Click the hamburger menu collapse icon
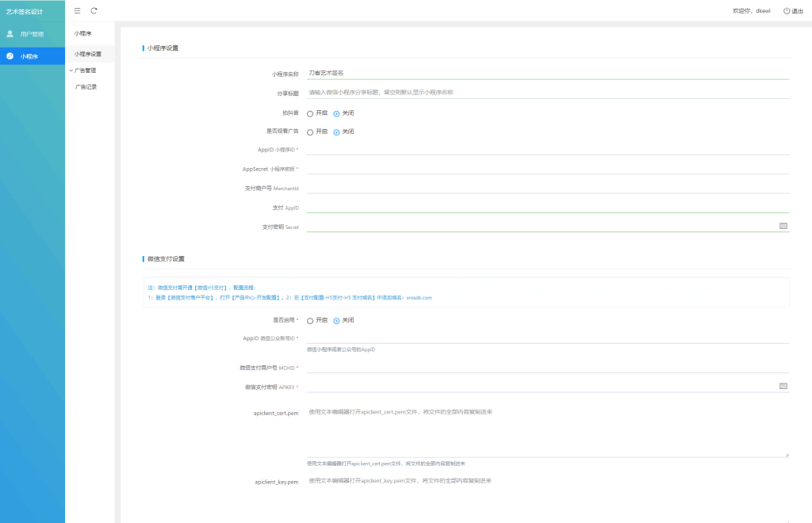Viewport: 812px width, 523px height. [x=77, y=10]
